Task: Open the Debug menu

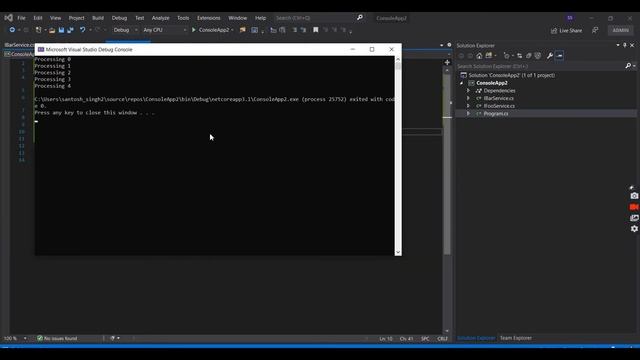Action: click(x=119, y=18)
